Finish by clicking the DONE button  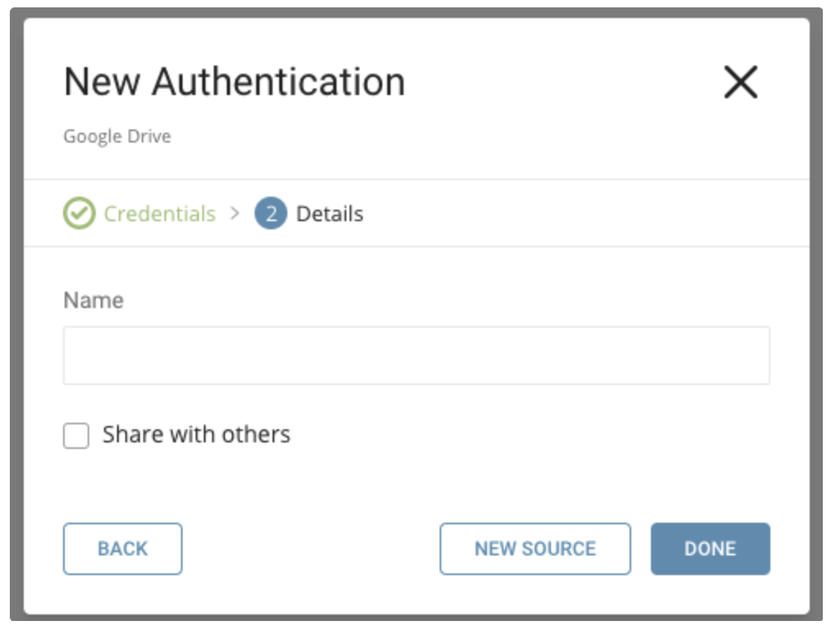[710, 549]
